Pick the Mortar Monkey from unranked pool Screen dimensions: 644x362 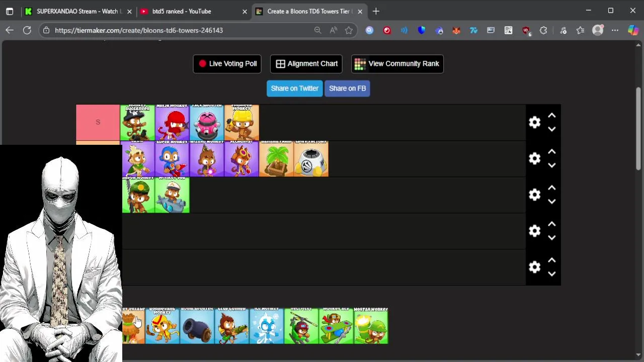coord(371,326)
